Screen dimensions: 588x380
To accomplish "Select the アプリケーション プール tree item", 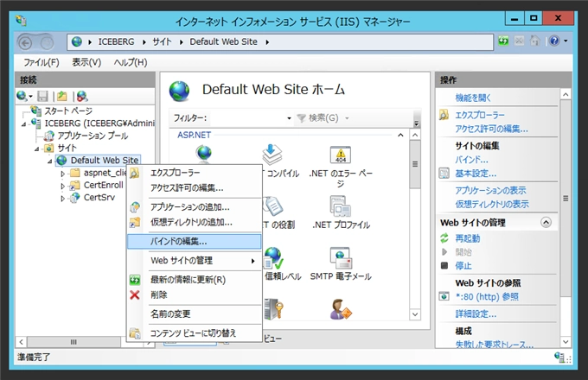I will click(93, 136).
